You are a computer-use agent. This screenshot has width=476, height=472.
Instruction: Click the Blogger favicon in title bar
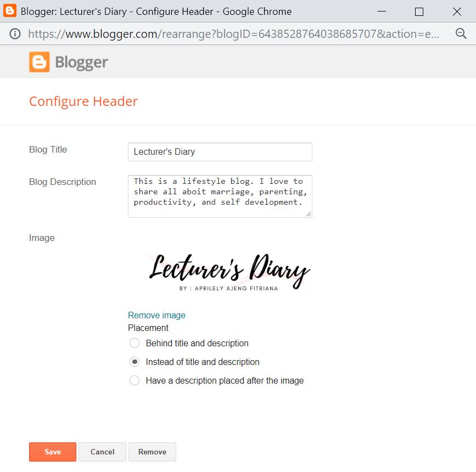click(x=10, y=11)
